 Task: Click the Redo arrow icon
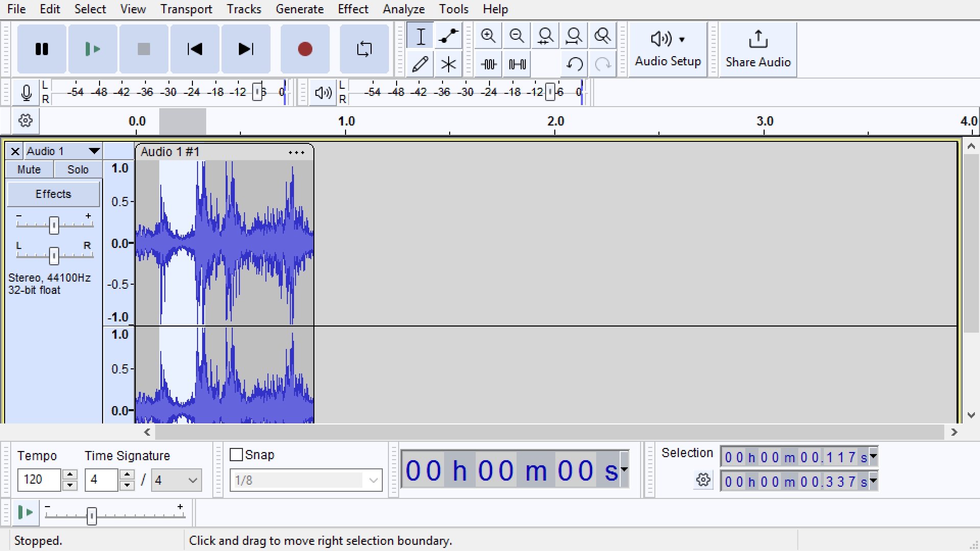(603, 64)
